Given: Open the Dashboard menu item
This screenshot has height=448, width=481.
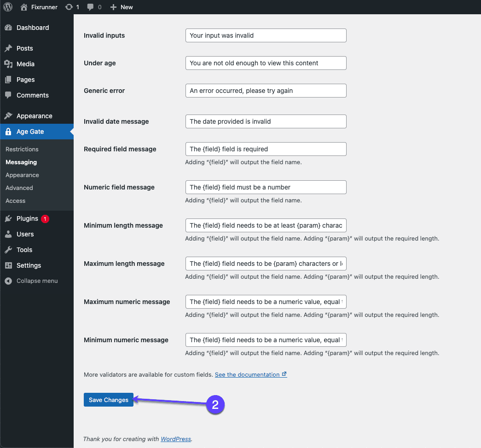Looking at the screenshot, I should click(x=37, y=28).
